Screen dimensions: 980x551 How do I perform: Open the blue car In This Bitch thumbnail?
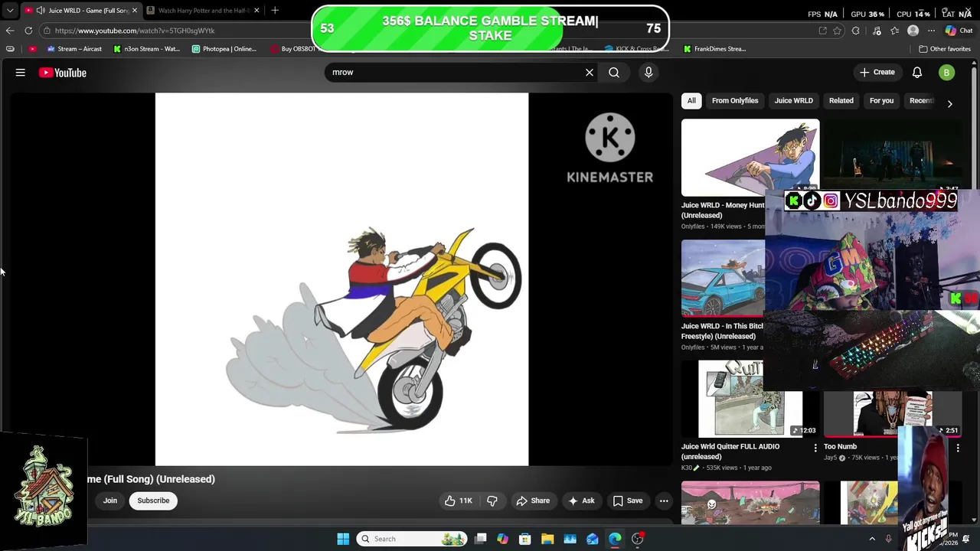coord(723,279)
